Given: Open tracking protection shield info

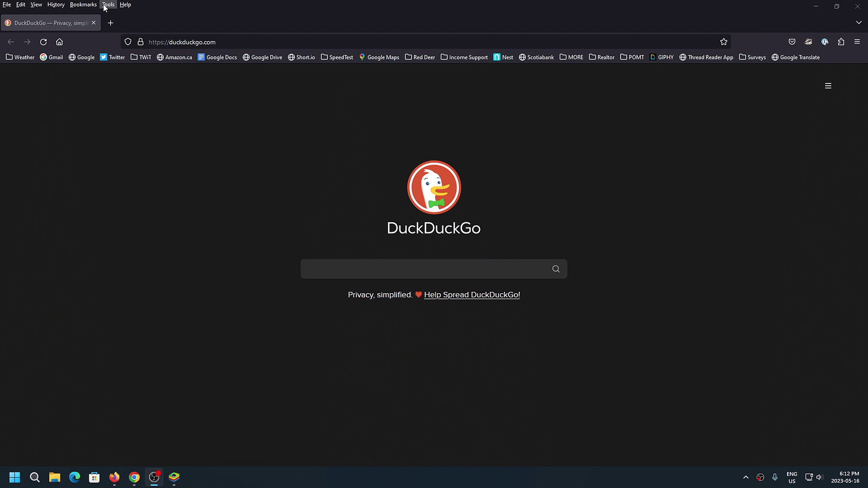Looking at the screenshot, I should pos(128,42).
